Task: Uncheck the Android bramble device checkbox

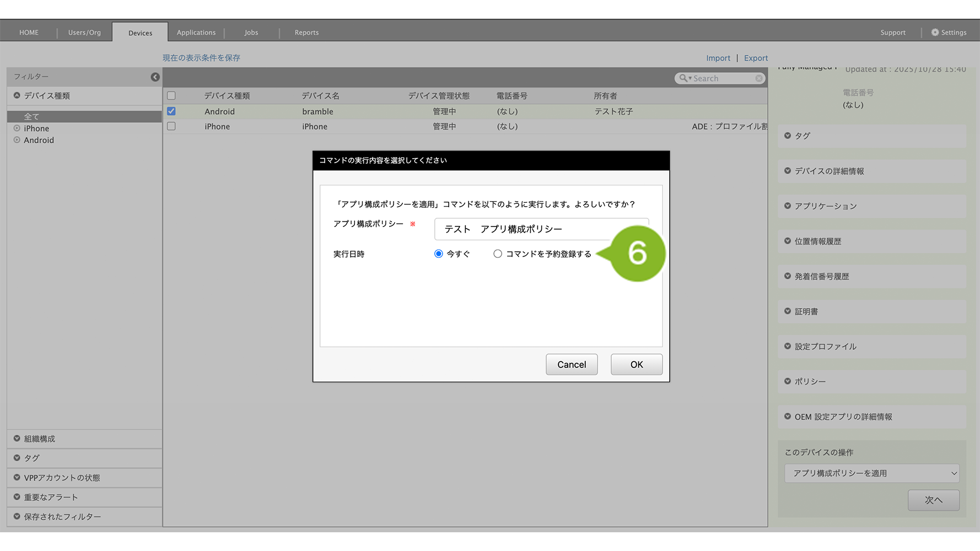Action: coord(171,111)
